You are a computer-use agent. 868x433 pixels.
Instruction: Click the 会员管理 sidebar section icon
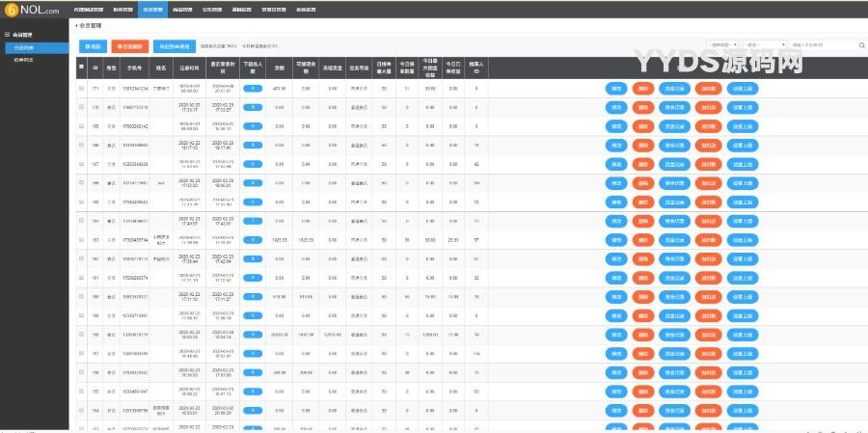(x=8, y=34)
